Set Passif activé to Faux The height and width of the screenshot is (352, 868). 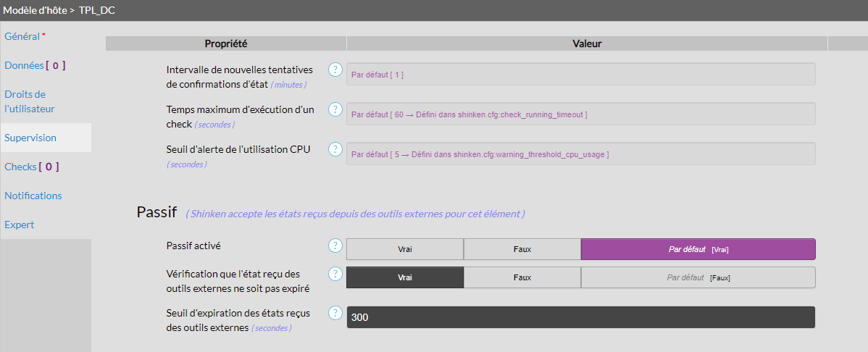tap(522, 249)
